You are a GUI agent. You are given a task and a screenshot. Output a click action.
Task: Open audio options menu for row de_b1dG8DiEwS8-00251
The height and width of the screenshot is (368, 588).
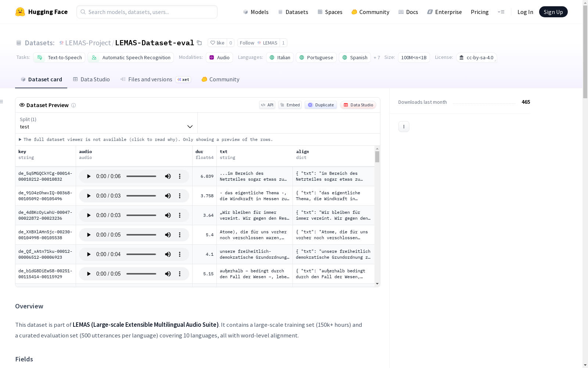click(x=180, y=274)
